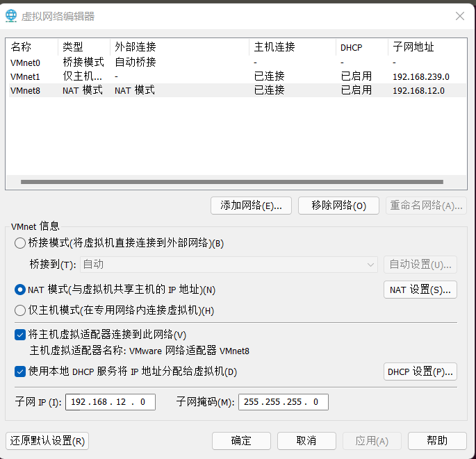Screen dimensions: 476x459
Task: Click 已连接 cell in VMnet1 row
Action: (x=269, y=76)
